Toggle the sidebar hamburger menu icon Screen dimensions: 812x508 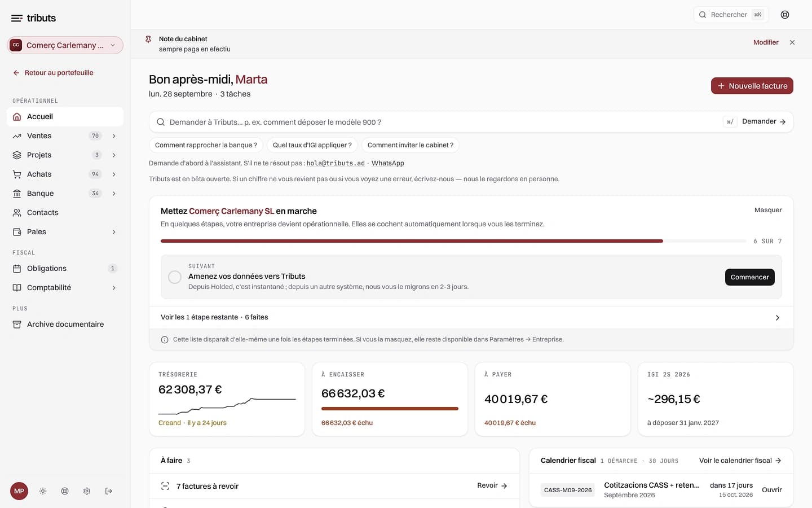tap(17, 18)
